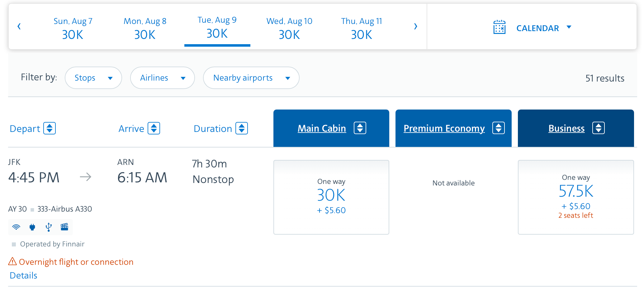644x290 pixels.
Task: Click the USB port amenity icon
Action: pos(49,227)
